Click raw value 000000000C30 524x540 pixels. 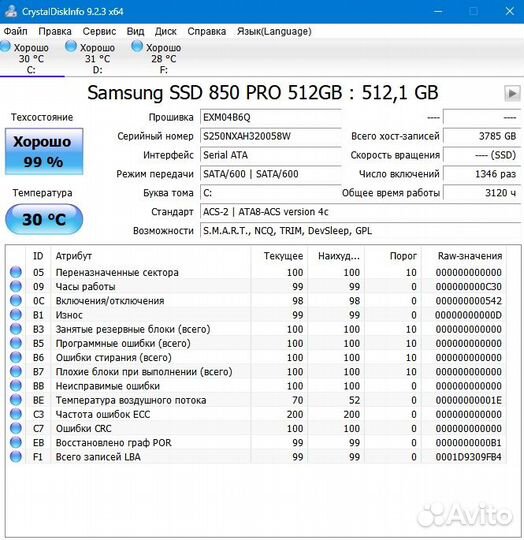point(468,287)
